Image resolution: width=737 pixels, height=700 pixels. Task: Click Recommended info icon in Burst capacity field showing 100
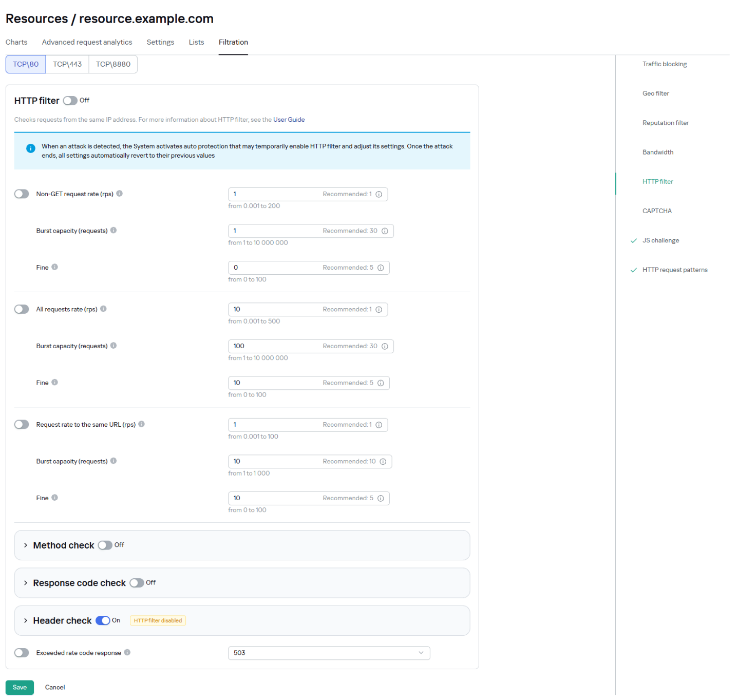pyautogui.click(x=385, y=346)
